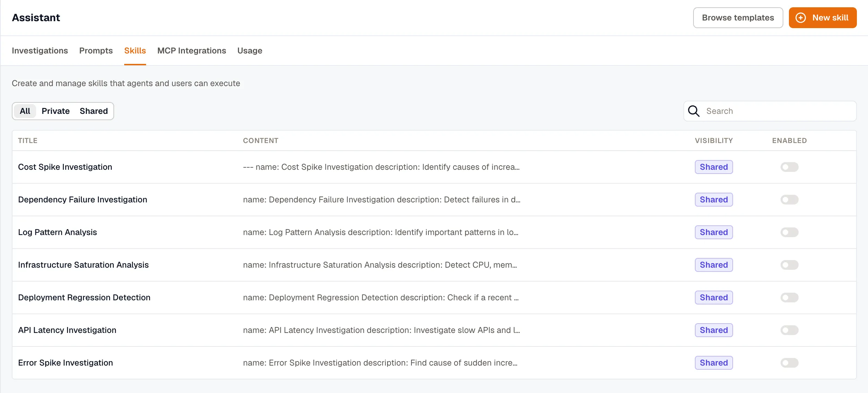Image resolution: width=868 pixels, height=393 pixels.
Task: Click content text 'Find cause of sudden incre…'
Action: (x=464, y=363)
